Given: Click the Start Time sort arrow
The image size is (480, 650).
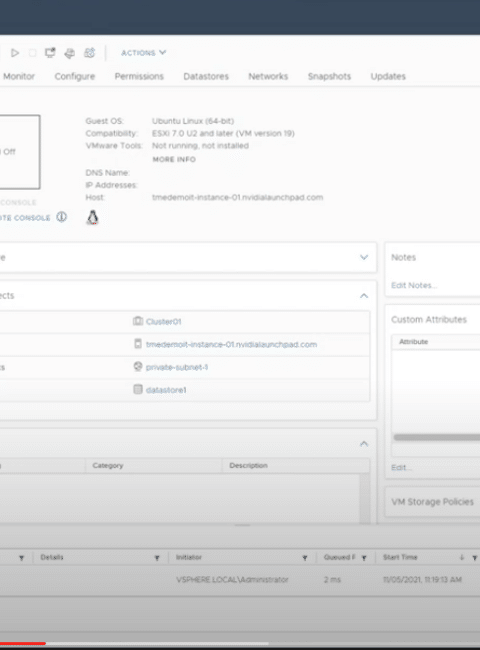Looking at the screenshot, I should [462, 558].
